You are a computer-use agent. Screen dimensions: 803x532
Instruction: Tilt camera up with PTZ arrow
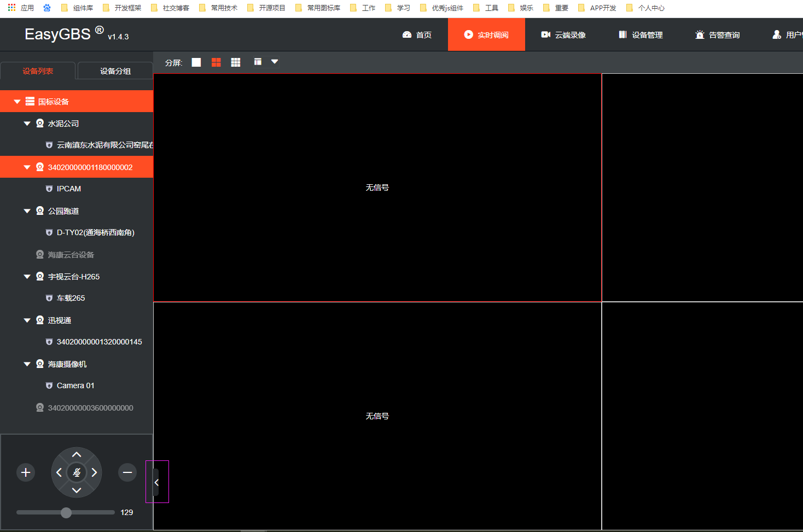77,454
